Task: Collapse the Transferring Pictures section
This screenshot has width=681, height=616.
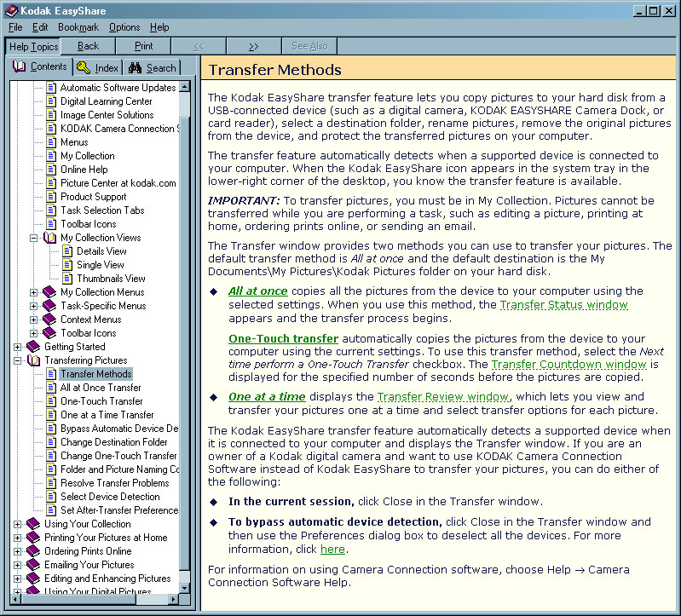Action: (x=18, y=360)
